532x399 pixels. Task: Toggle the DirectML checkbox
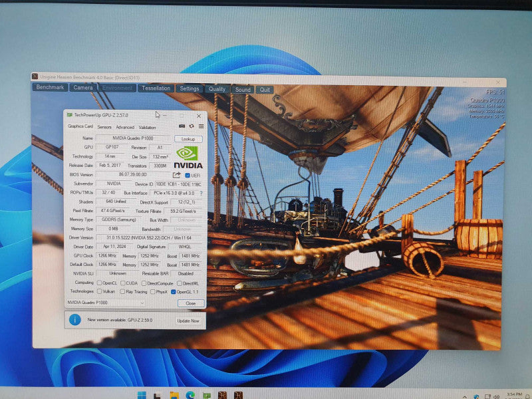click(x=180, y=283)
